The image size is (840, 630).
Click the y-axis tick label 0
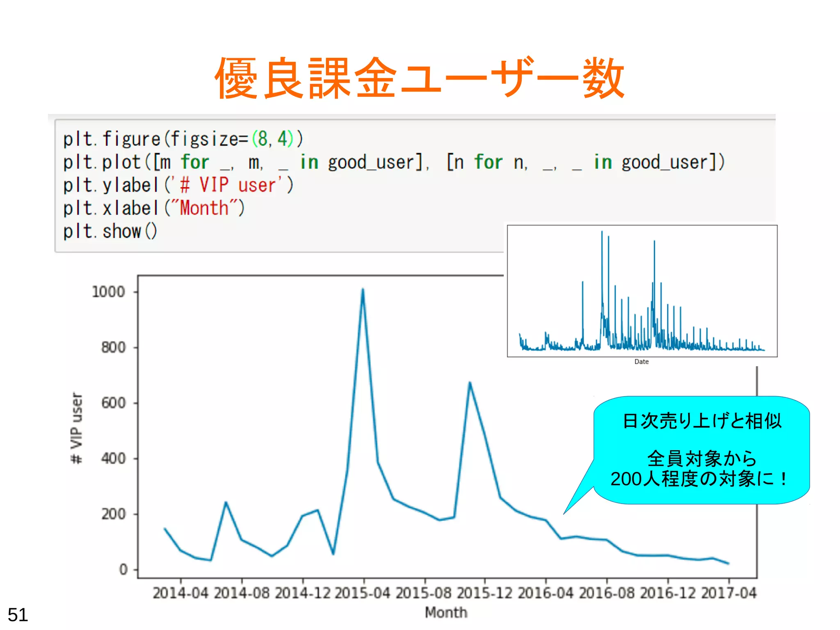123,570
